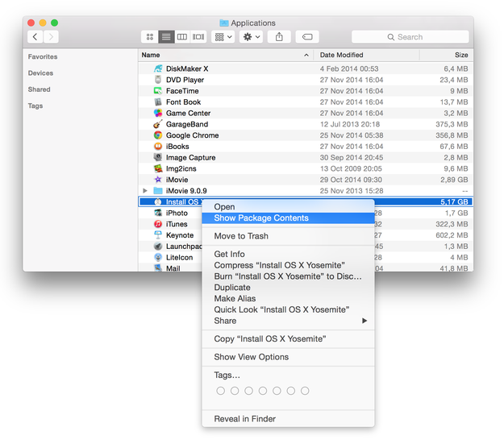Choose Duplicate from the context menu
Image resolution: width=504 pixels, height=448 pixels.
(288, 288)
